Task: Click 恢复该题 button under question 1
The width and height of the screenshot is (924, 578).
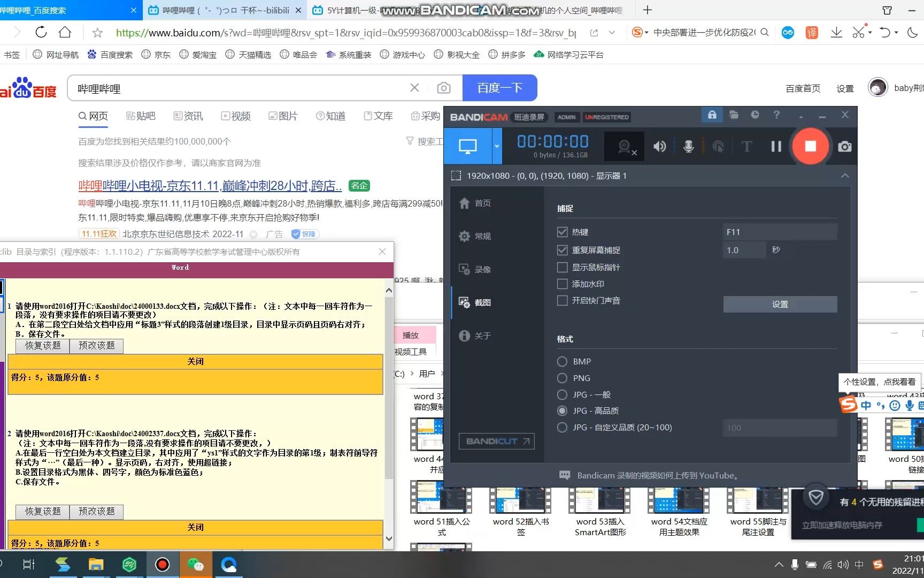Action: (43, 346)
